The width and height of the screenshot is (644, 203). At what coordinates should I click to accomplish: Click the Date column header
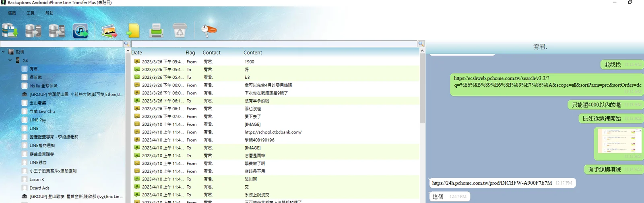pyautogui.click(x=136, y=53)
